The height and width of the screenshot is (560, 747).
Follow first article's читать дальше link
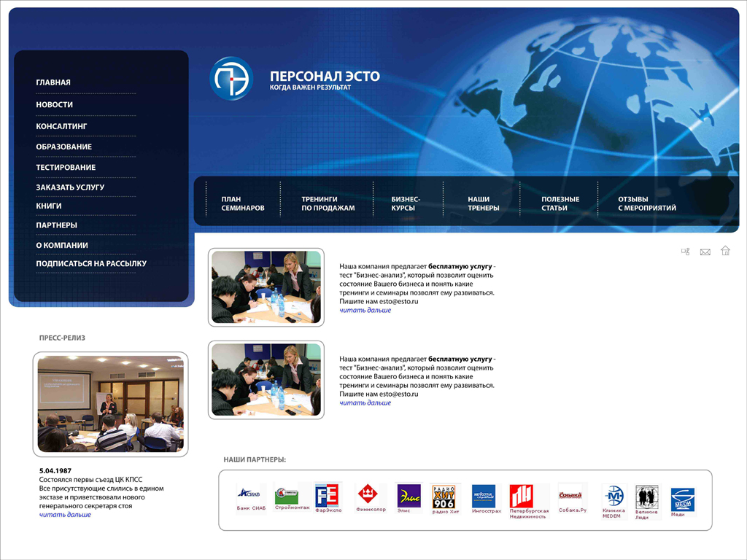pos(365,310)
